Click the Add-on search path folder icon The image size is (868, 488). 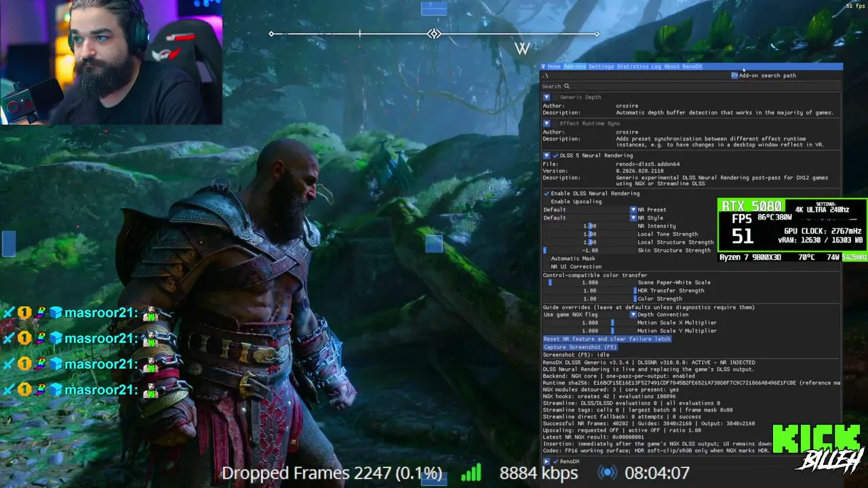[734, 75]
